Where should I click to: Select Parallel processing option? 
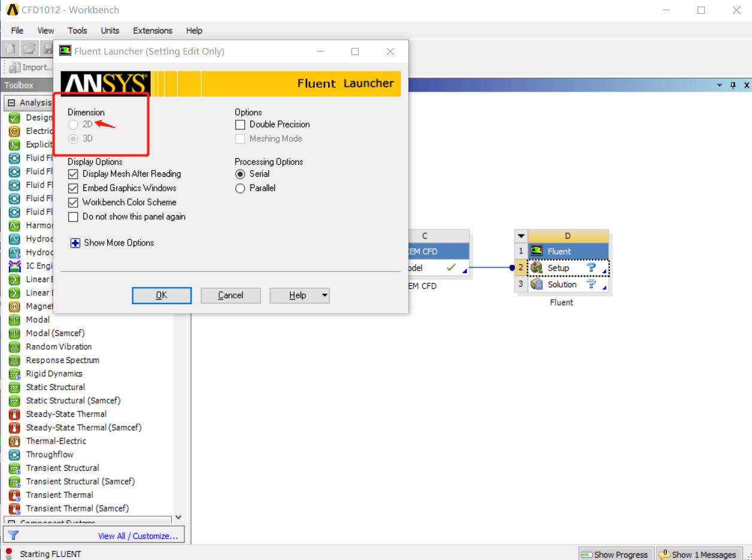click(240, 188)
